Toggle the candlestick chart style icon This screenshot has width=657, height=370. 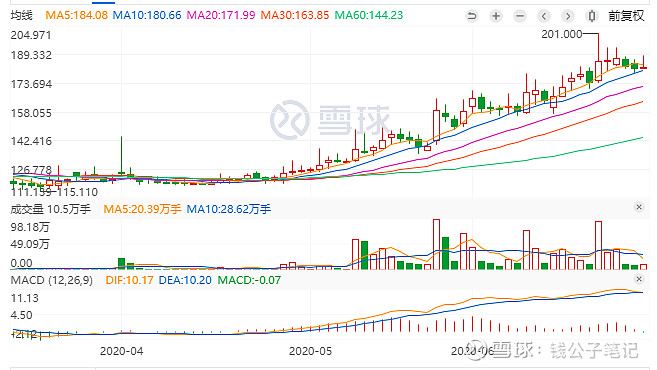592,16
